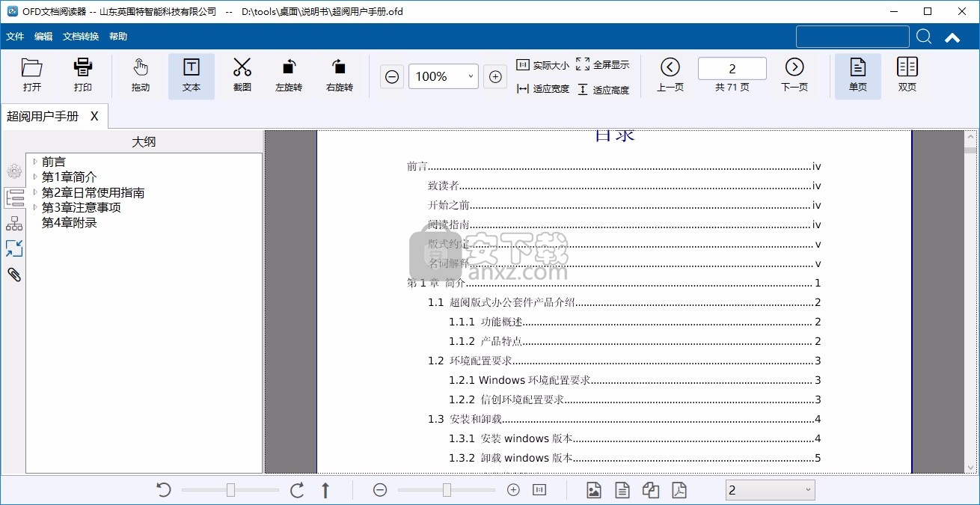Click the 大纲 panel header
The width and height of the screenshot is (980, 505).
[144, 141]
